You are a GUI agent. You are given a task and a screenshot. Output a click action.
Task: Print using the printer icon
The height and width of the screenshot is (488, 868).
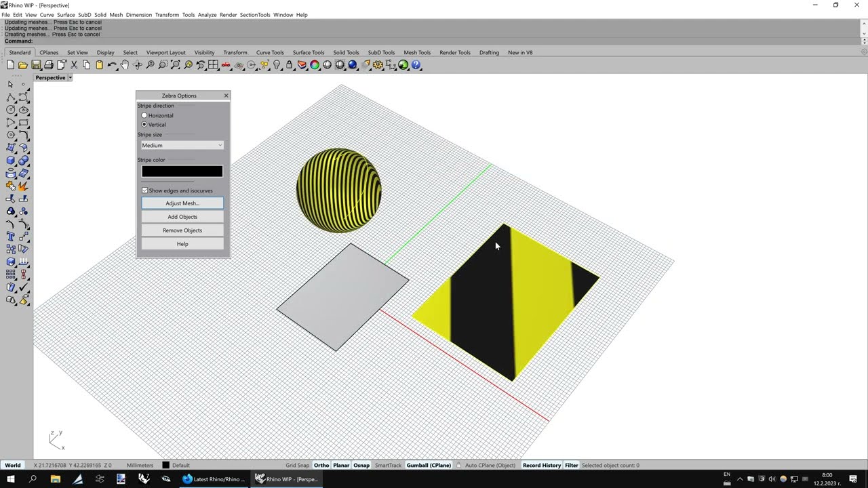48,65
